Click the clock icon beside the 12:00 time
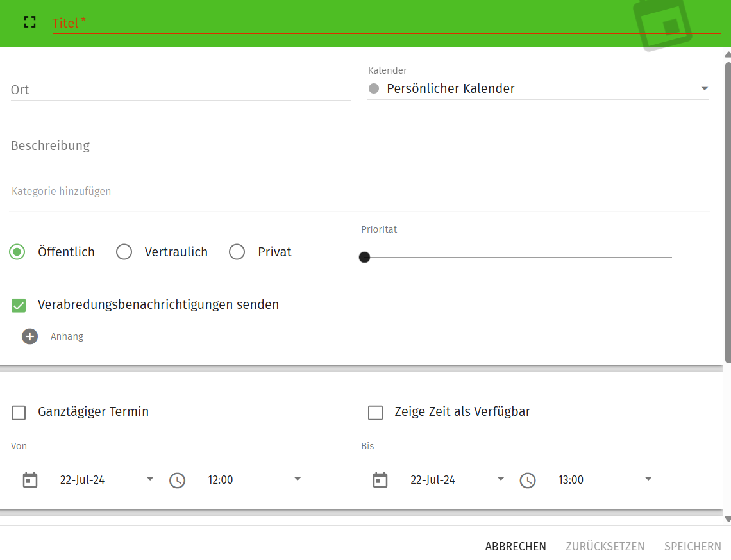The image size is (731, 560). pos(178,480)
